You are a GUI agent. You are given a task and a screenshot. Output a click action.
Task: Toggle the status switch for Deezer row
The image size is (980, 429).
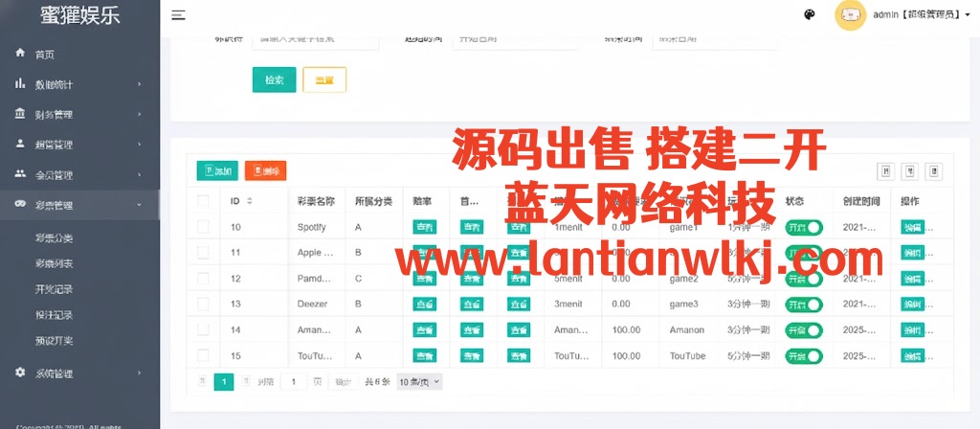(x=804, y=305)
